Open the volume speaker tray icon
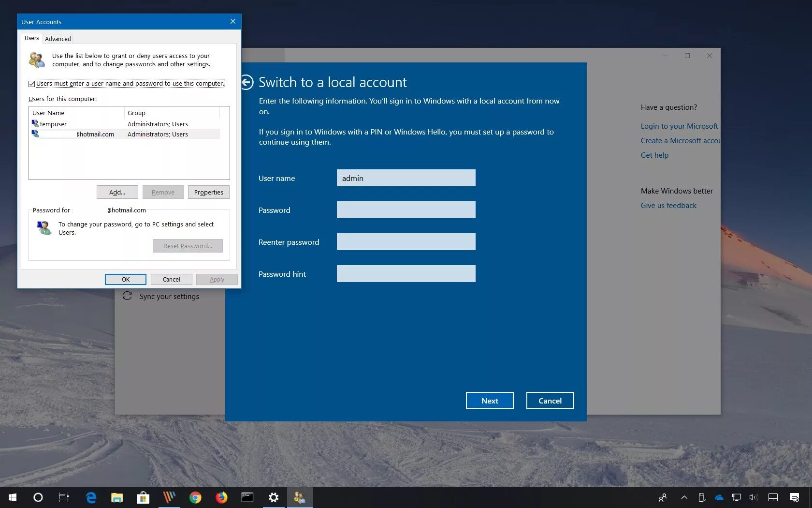 pos(754,497)
